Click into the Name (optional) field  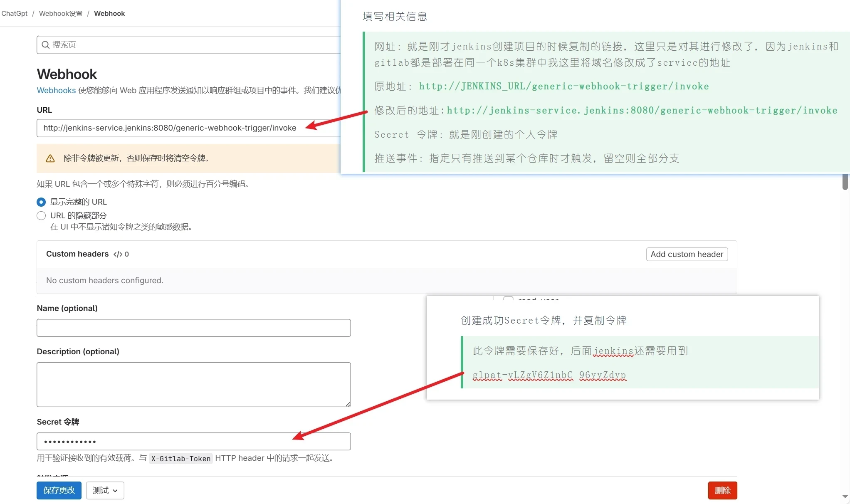coord(193,328)
